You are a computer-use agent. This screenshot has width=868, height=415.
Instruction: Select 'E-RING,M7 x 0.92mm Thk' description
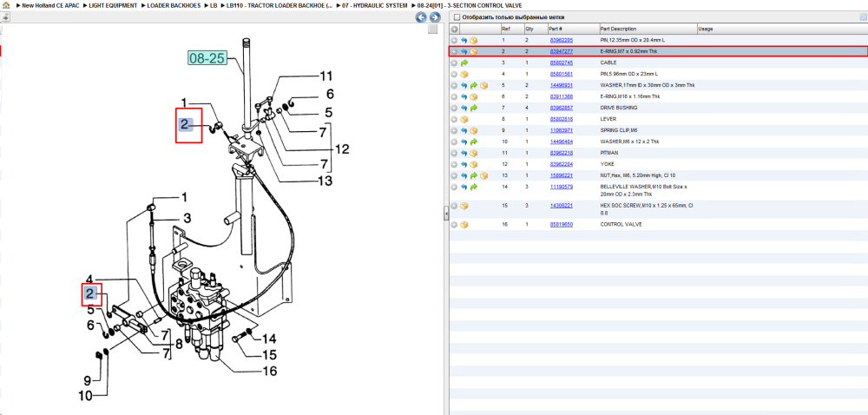click(x=628, y=51)
